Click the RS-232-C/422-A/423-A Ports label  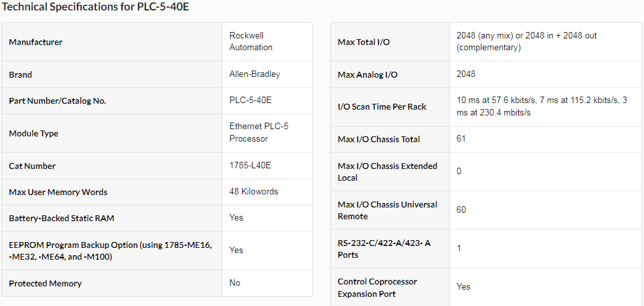[x=384, y=249]
